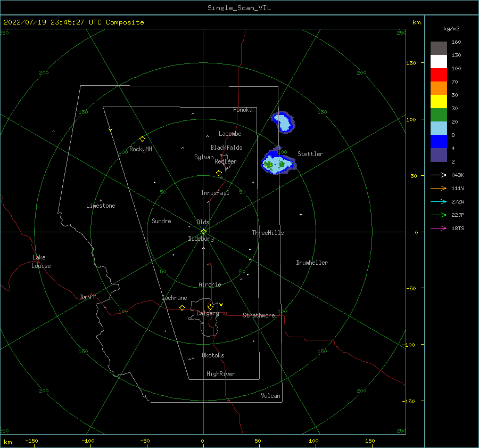Click the HighRiver town label
Viewport: 479px width, 448px height.
[221, 374]
